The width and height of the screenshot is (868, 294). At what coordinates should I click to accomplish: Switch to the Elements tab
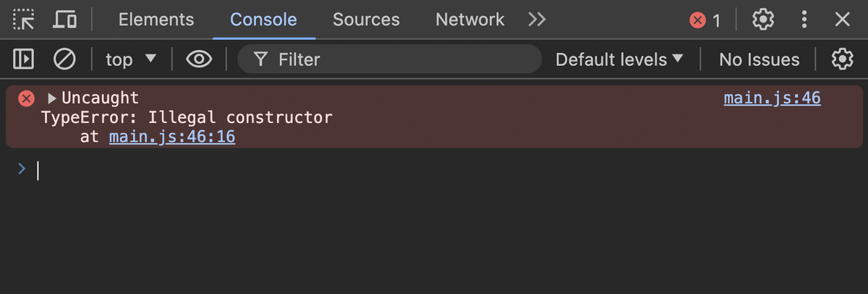pyautogui.click(x=156, y=20)
